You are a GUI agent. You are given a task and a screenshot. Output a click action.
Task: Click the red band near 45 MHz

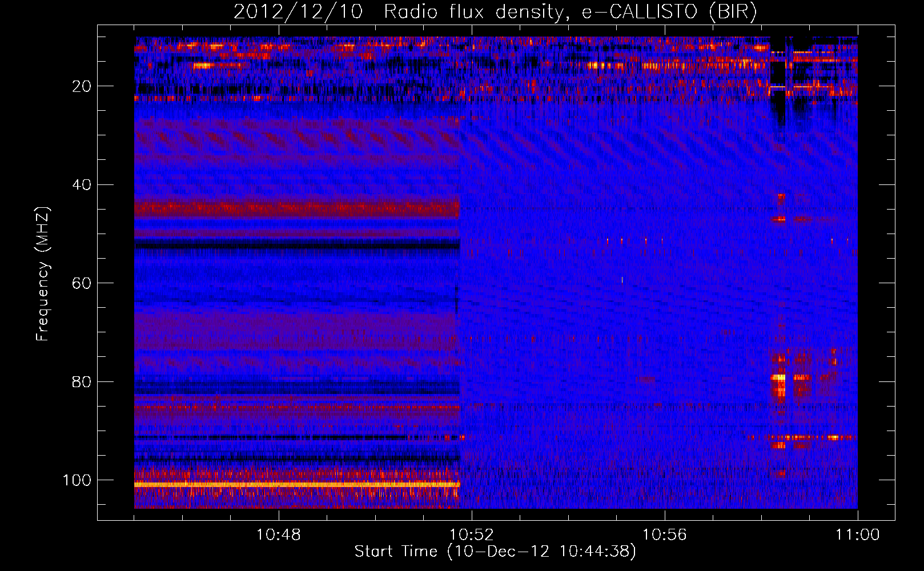click(297, 208)
